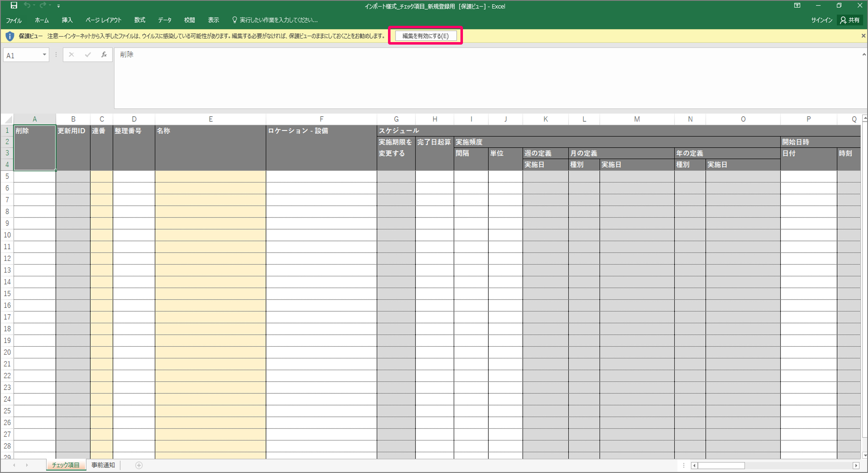The height and width of the screenshot is (473, 868).
Task: Click 編集を有効にする button
Action: click(x=425, y=36)
